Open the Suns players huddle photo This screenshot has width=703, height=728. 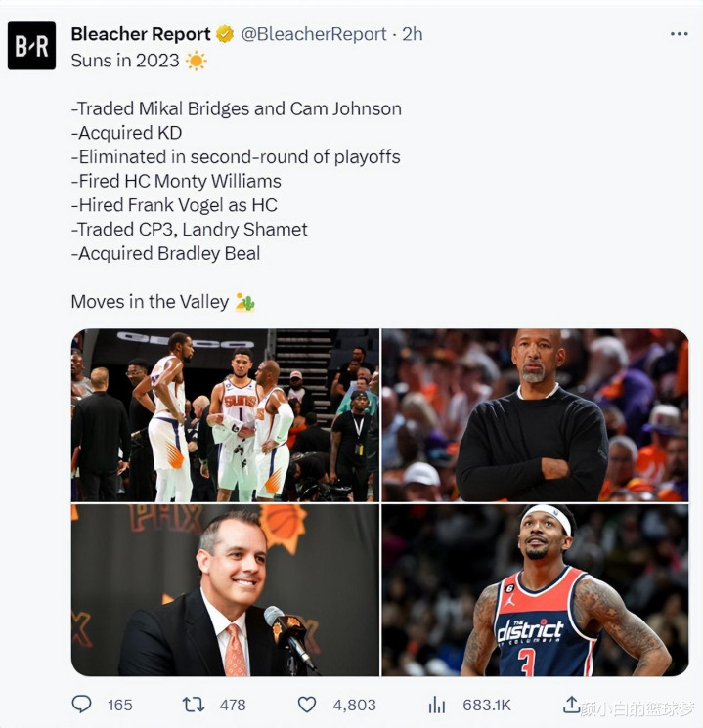[x=225, y=415]
